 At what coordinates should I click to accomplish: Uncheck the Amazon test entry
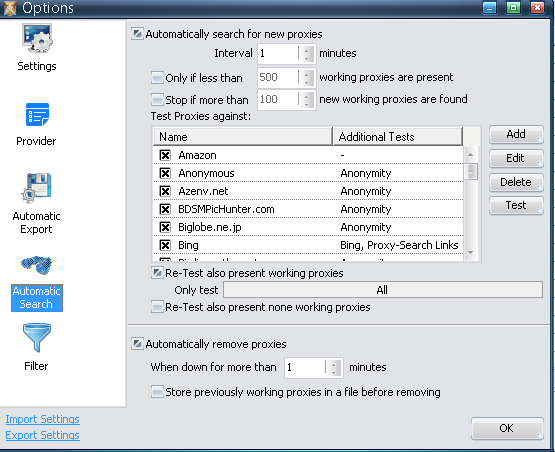pos(165,155)
